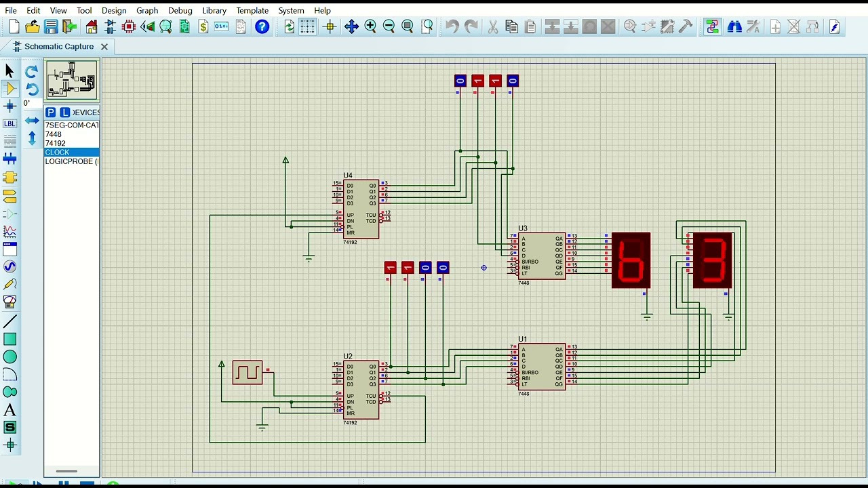Image resolution: width=868 pixels, height=488 pixels.
Task: Center the view with the pan icon
Action: click(351, 26)
